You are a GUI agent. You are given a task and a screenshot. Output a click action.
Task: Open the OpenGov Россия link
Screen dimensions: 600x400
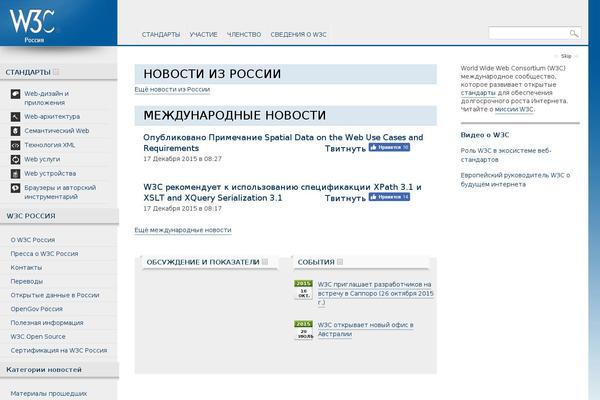(37, 309)
